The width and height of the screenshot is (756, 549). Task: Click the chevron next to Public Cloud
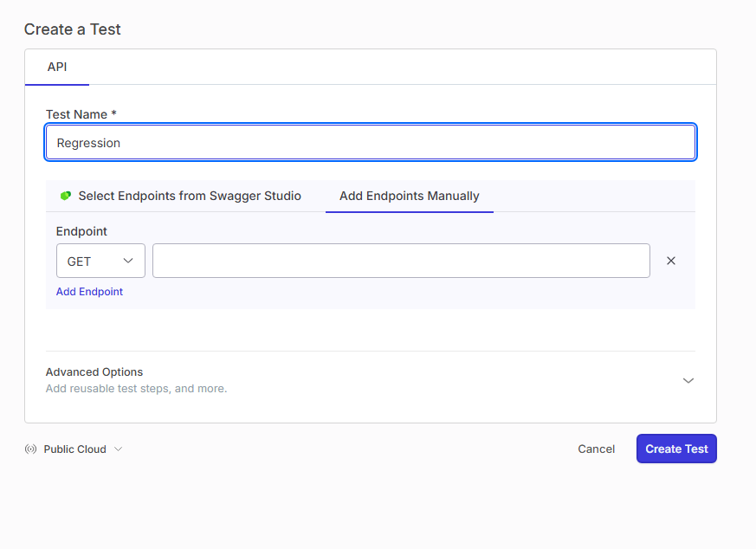(120, 449)
